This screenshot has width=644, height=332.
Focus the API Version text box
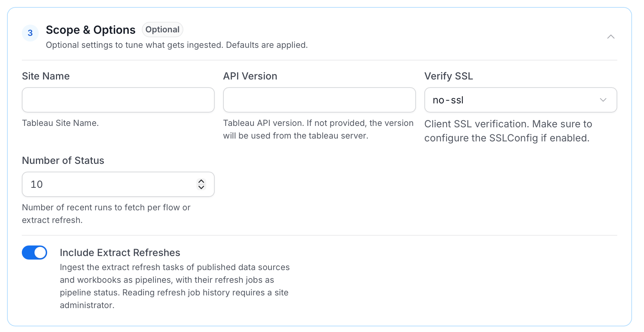pyautogui.click(x=320, y=100)
